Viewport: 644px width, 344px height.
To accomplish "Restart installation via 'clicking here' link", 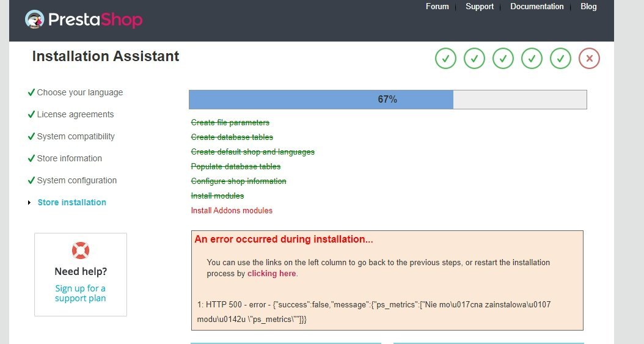I will [271, 274].
